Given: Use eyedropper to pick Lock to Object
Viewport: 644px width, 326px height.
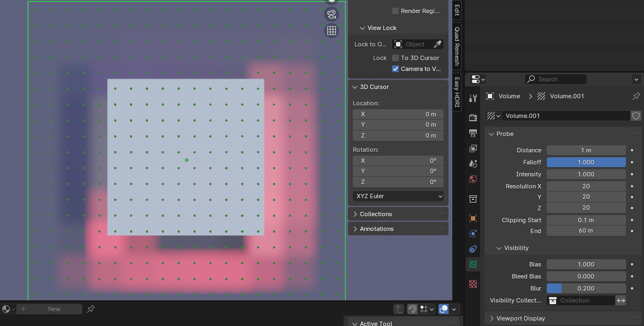Looking at the screenshot, I should pyautogui.click(x=438, y=44).
